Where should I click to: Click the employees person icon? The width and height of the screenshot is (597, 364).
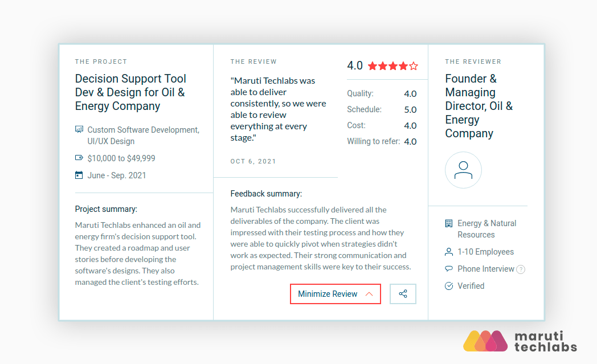click(x=449, y=252)
